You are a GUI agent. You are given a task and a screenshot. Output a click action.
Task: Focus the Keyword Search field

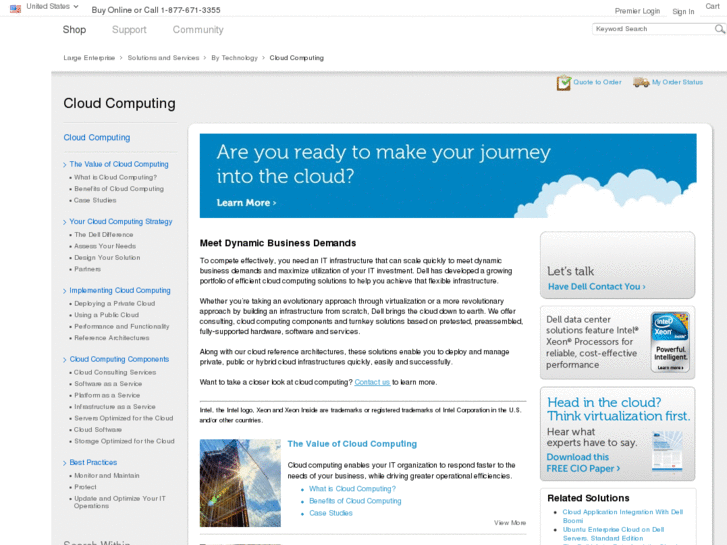653,29
